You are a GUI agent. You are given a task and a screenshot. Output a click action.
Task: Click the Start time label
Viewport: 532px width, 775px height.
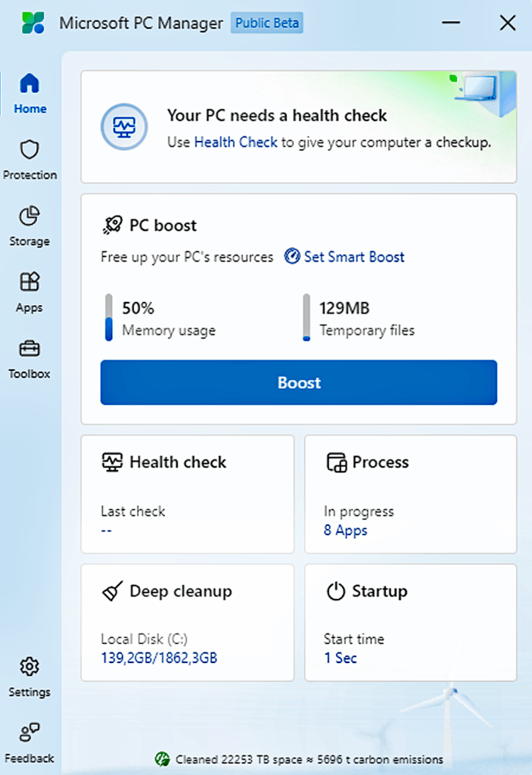(354, 639)
